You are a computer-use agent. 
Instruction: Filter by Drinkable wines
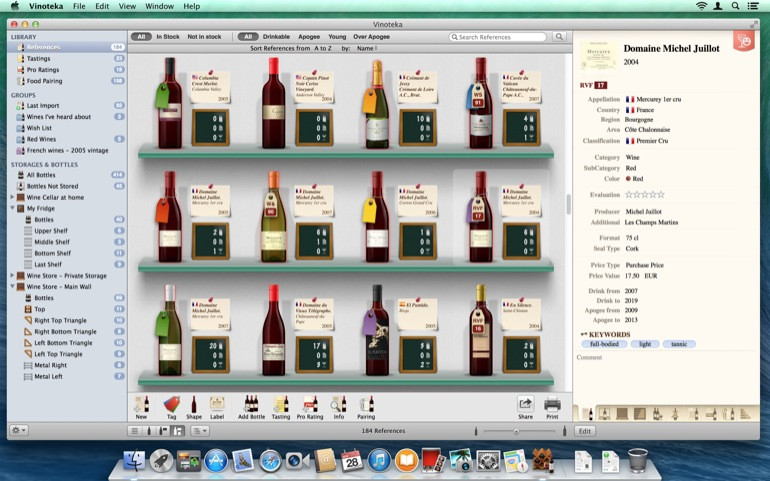276,37
